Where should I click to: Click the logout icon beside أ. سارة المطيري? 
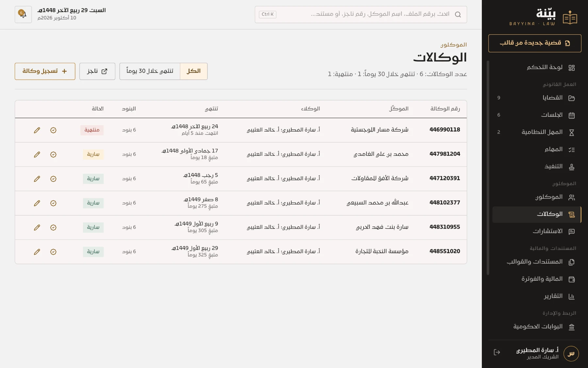tap(497, 352)
